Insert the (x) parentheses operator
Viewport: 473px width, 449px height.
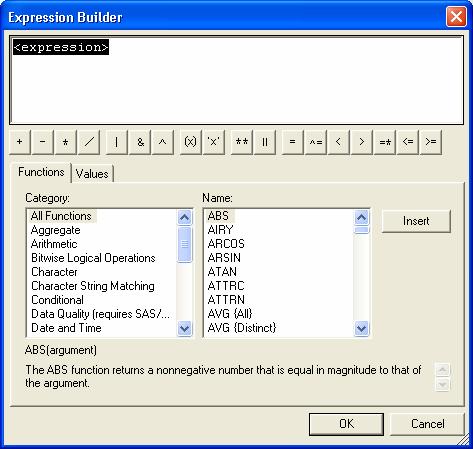tap(191, 142)
